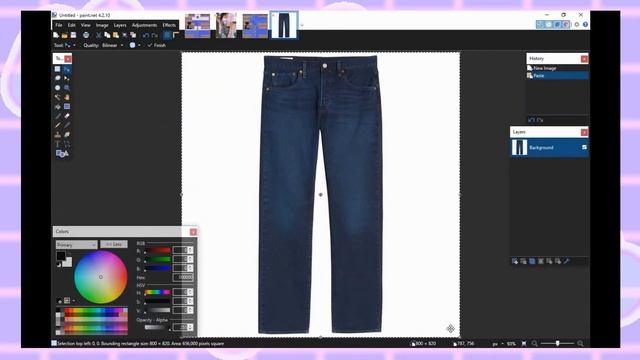Toggle the pixel grid button
640x360 pixels.
[x=167, y=35]
